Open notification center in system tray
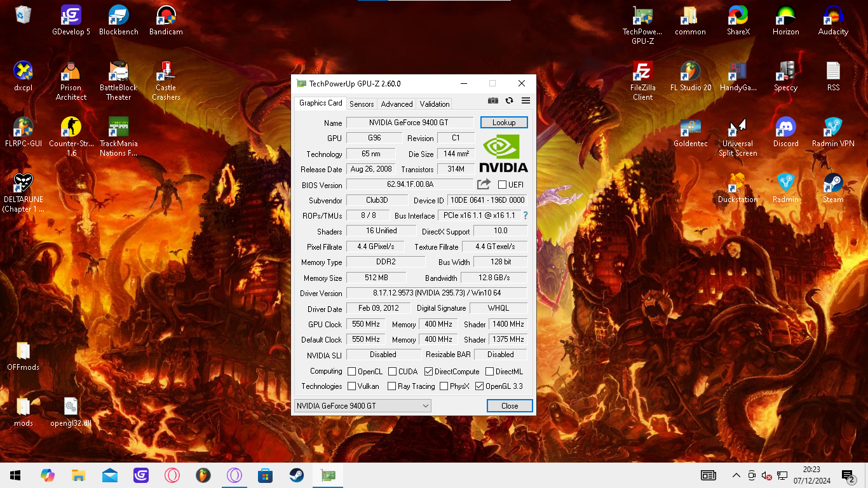The height and width of the screenshot is (488, 868). pos(848,475)
